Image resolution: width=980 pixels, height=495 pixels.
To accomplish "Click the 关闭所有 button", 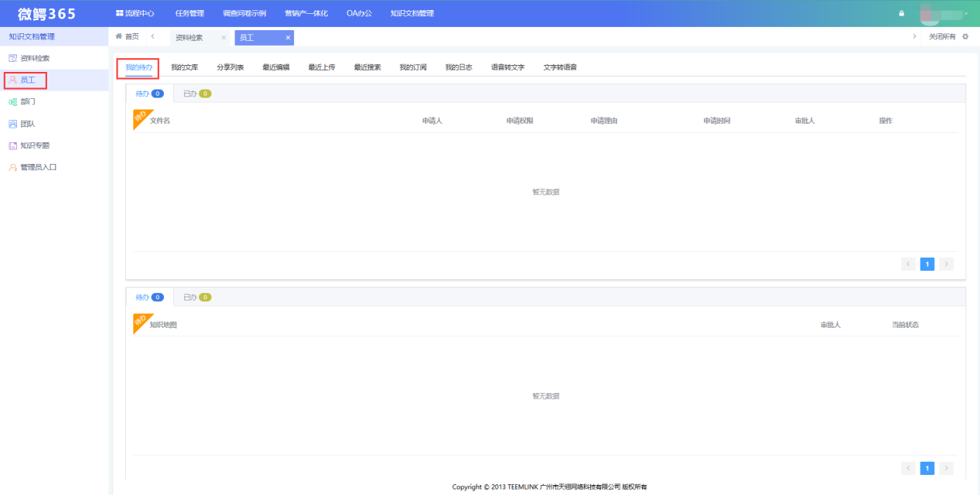I will pos(941,37).
